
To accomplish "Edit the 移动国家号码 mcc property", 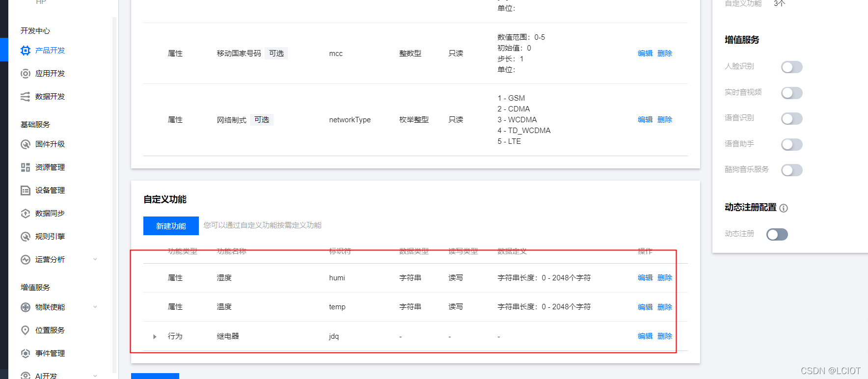I will (645, 54).
